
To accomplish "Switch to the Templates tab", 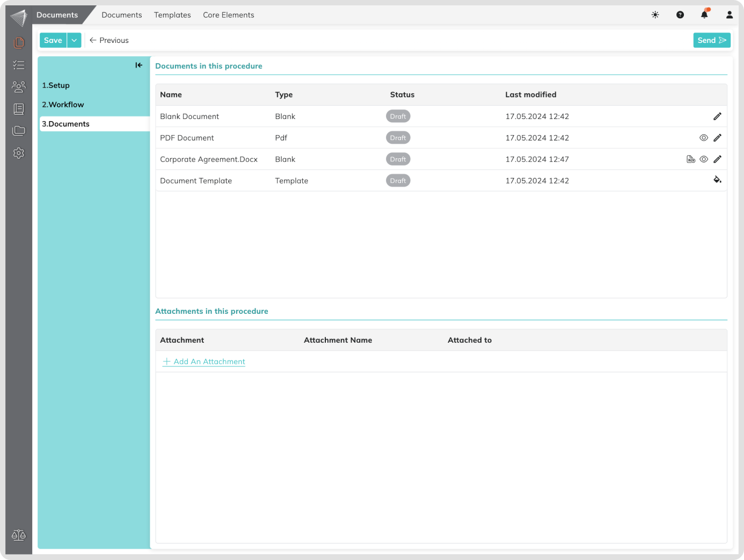I will 172,15.
